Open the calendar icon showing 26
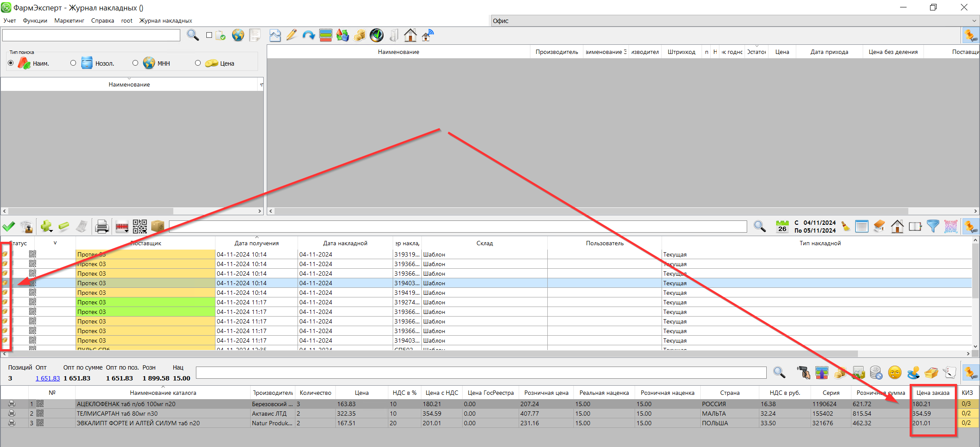 (x=782, y=226)
